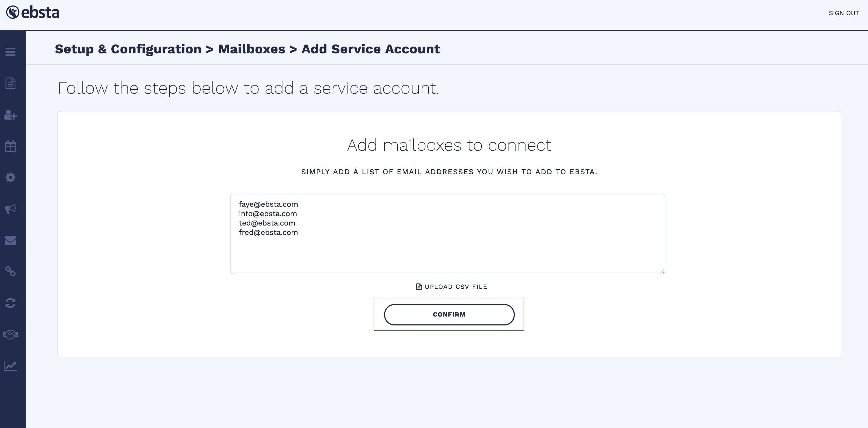Open the envelope mail icon in sidebar
Image resolution: width=868 pixels, height=428 pixels.
(x=10, y=240)
